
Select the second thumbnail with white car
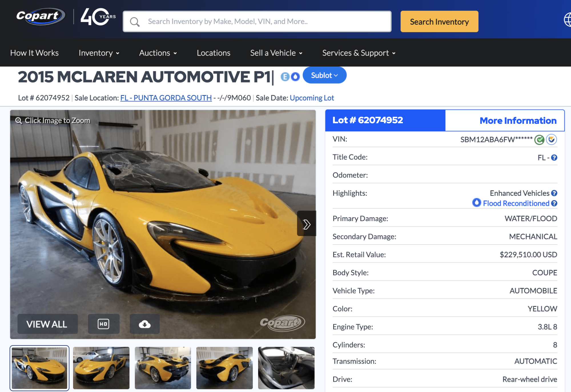[101, 368]
